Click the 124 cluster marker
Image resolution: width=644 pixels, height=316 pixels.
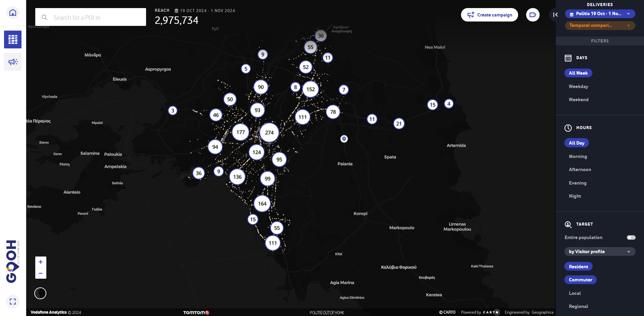257,152
